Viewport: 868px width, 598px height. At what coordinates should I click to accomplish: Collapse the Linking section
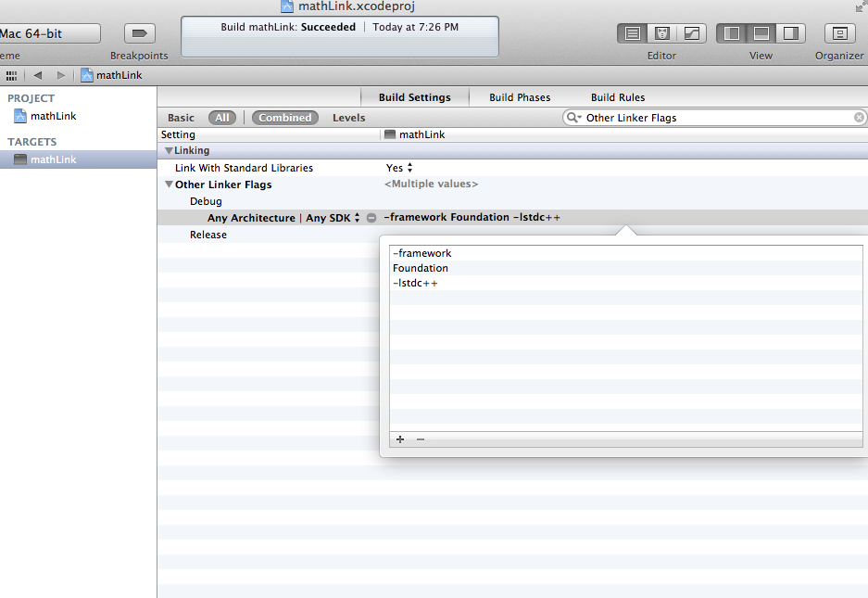pos(169,151)
